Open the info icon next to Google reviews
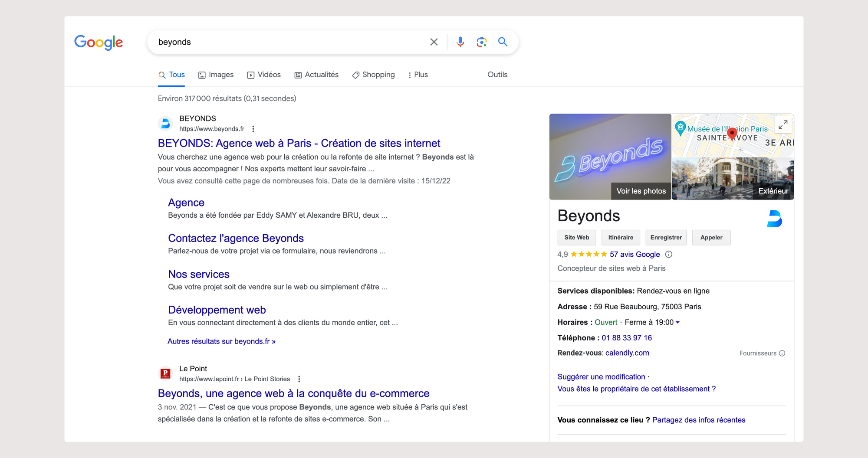Viewport: 868px width, 458px height. [x=669, y=254]
